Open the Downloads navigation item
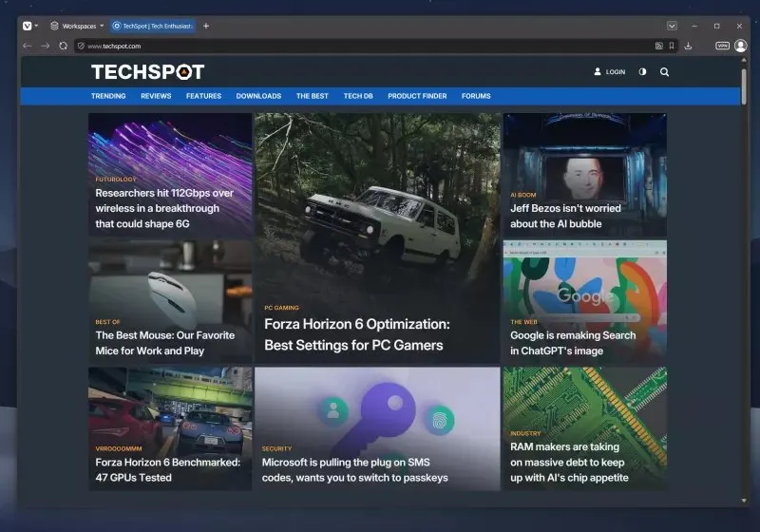The width and height of the screenshot is (760, 532). [x=258, y=96]
